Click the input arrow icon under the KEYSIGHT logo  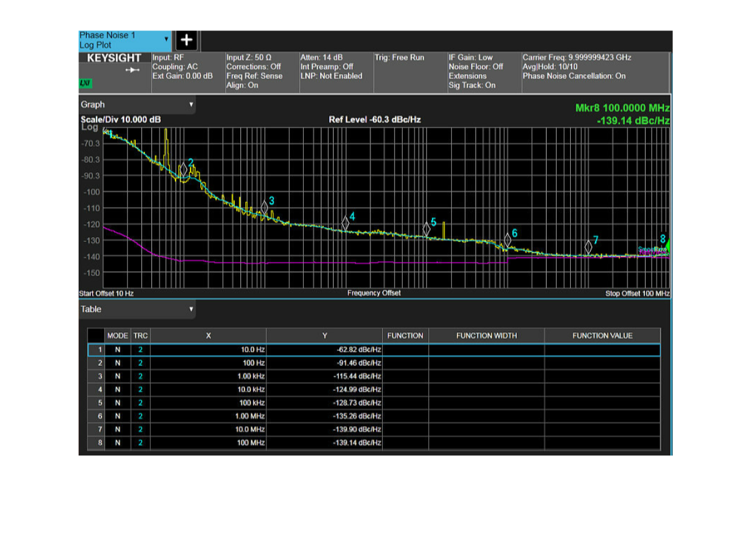[133, 70]
